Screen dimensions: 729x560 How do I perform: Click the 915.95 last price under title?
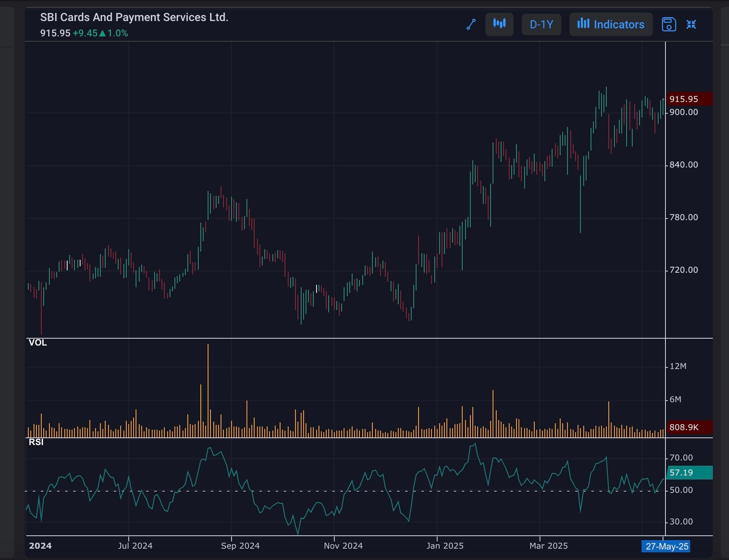(x=55, y=33)
